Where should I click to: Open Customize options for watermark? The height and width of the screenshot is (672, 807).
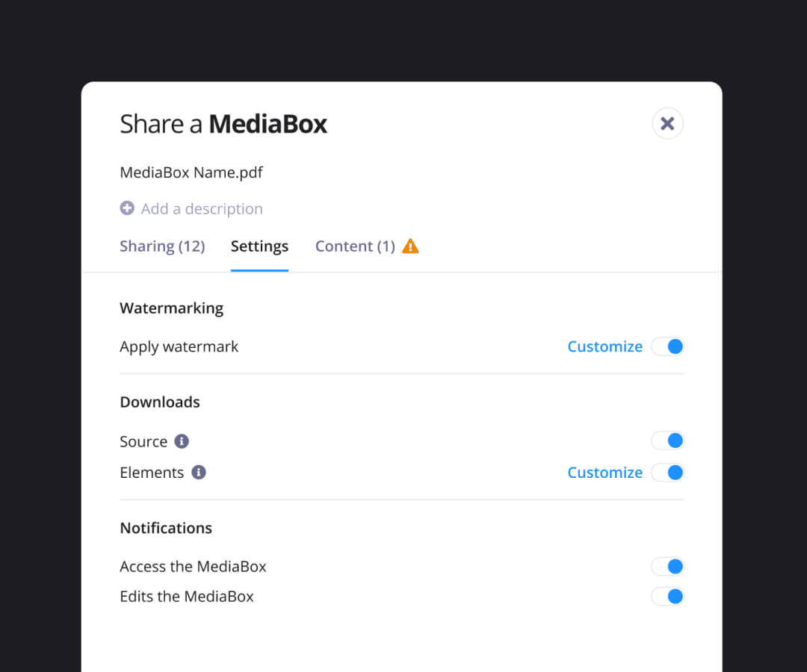point(605,346)
